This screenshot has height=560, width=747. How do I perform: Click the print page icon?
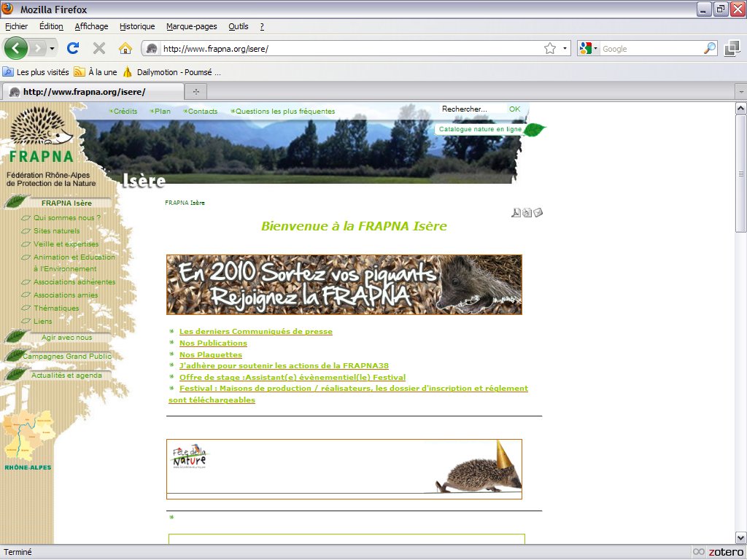coord(527,213)
